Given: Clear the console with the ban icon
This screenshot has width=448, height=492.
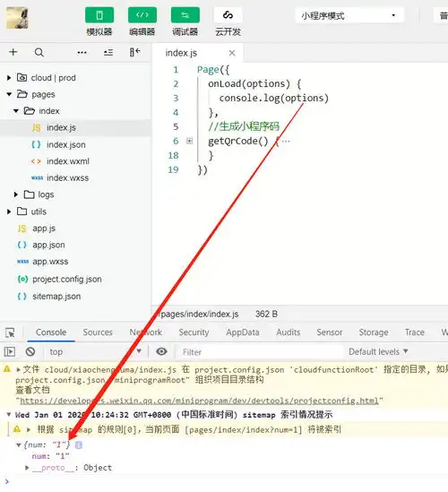Looking at the screenshot, I should coord(30,351).
